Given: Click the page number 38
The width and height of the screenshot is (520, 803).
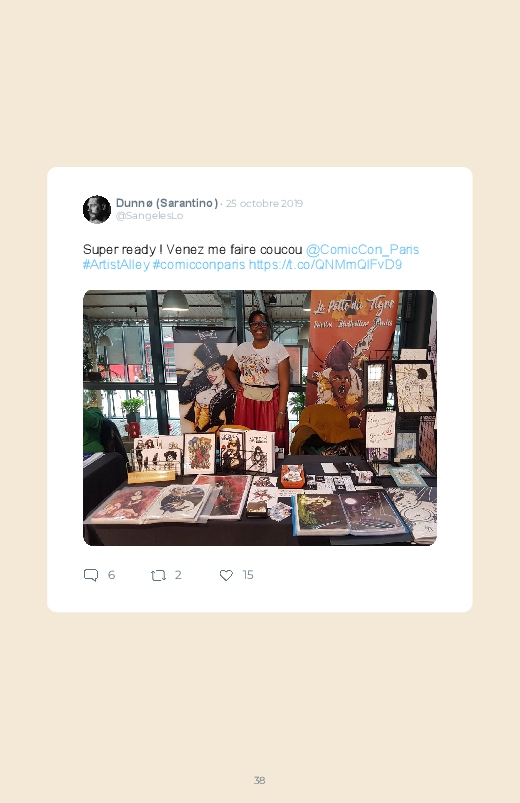Looking at the screenshot, I should click(260, 780).
